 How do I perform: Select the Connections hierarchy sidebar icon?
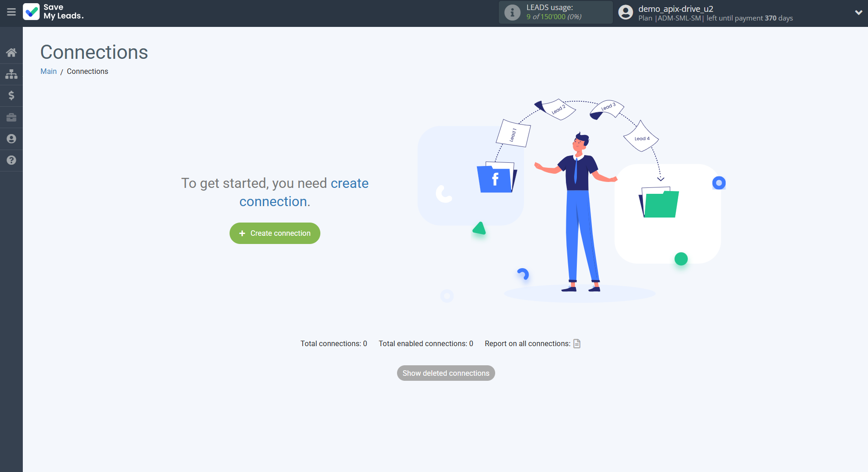tap(11, 74)
